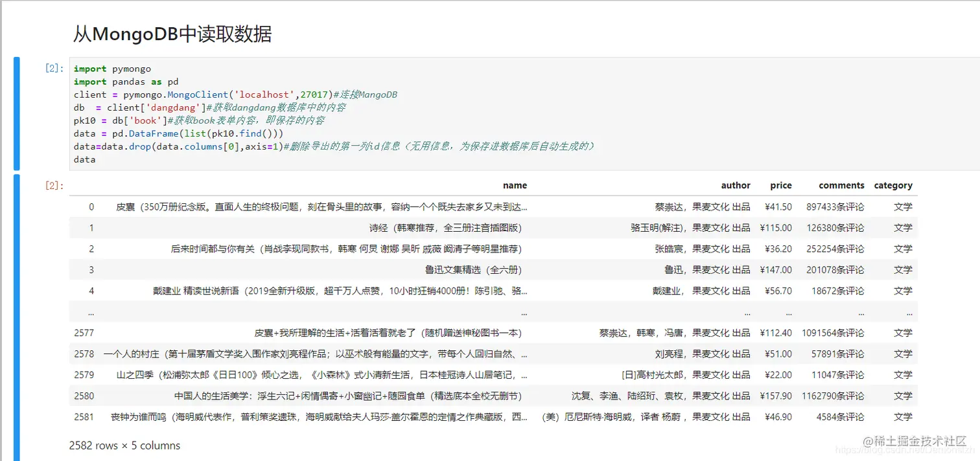Click the author cell '刘亮程，果麦文化 出品'
Screen dimensions: 980x461
tap(703, 354)
